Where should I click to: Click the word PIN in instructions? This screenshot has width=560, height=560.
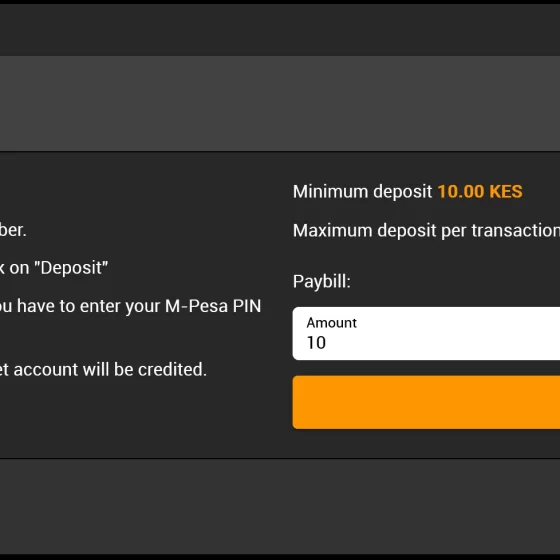(x=247, y=306)
